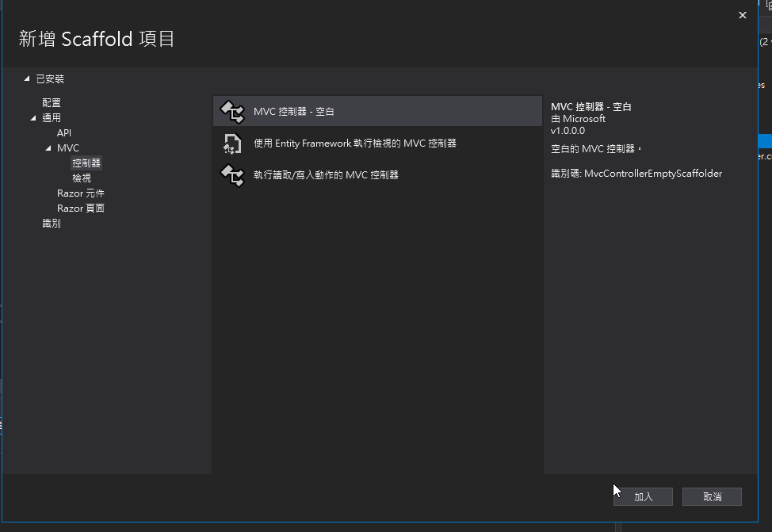Viewport: 772px width, 532px height.
Task: Click the 加入 button
Action: tap(643, 496)
